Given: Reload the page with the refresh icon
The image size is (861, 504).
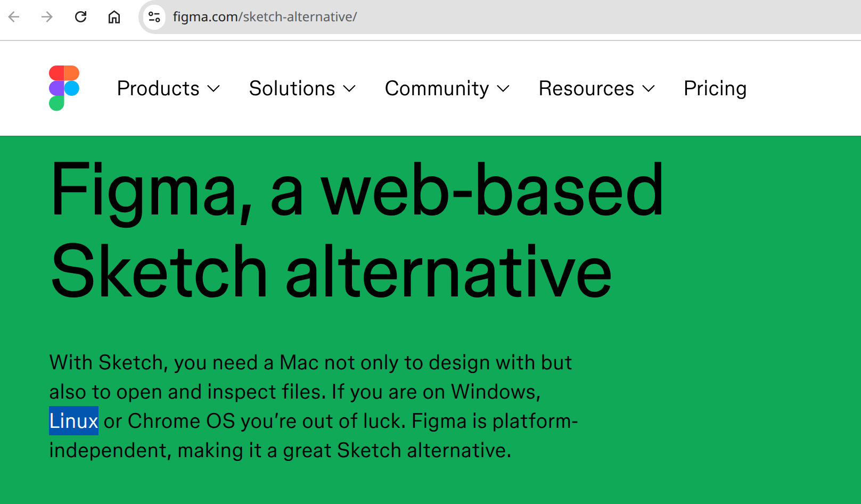Looking at the screenshot, I should 81,17.
